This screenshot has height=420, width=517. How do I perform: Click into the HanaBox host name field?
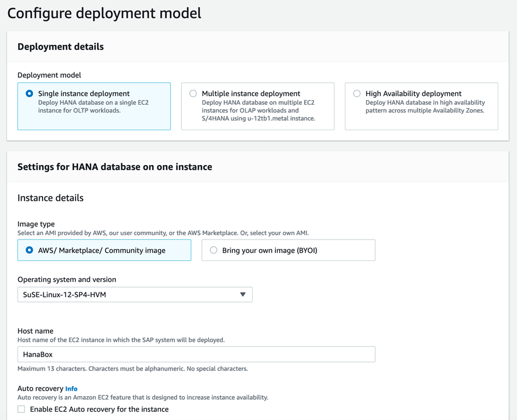coord(196,354)
